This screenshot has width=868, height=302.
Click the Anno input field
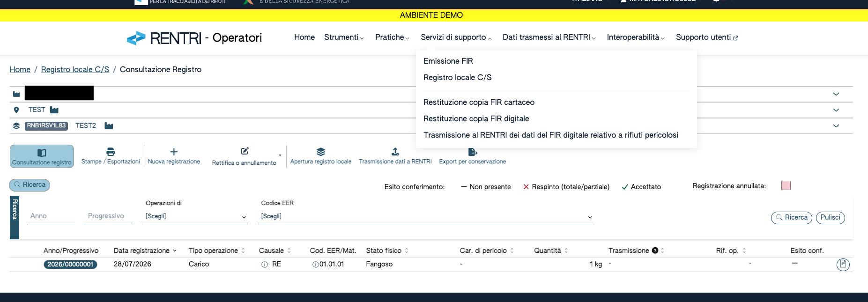point(51,216)
